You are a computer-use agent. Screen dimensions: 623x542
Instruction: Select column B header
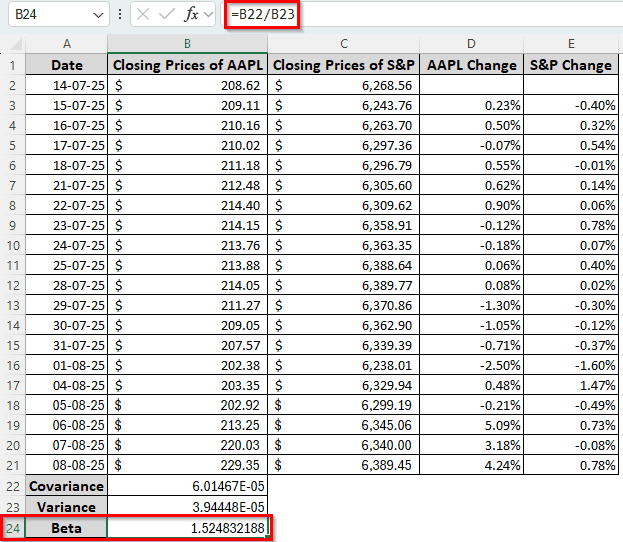pos(187,43)
